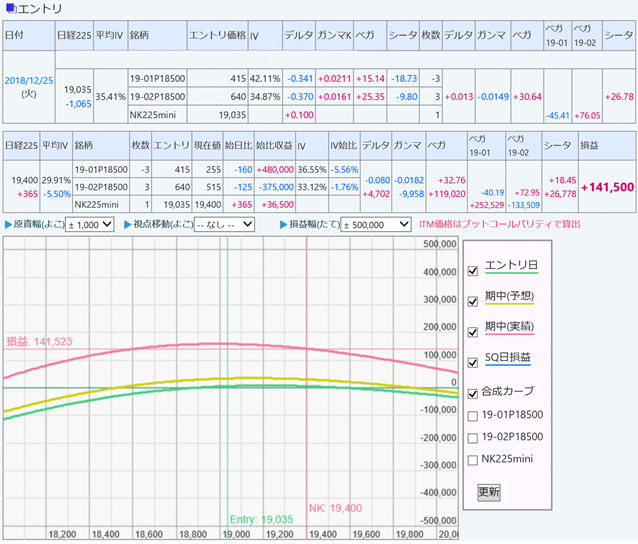This screenshot has width=638, height=544.
Task: Click 19-02P18500 in the entry table
Action: pyautogui.click(x=157, y=97)
